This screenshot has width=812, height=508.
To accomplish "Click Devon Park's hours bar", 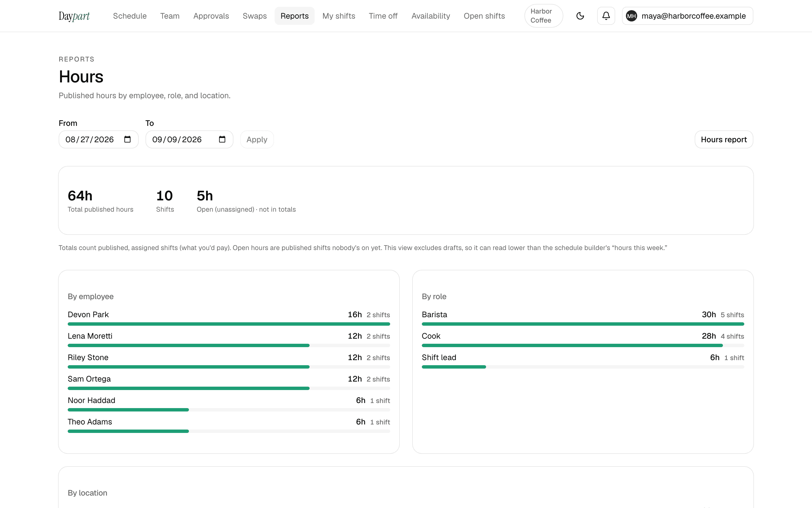I will [x=229, y=324].
